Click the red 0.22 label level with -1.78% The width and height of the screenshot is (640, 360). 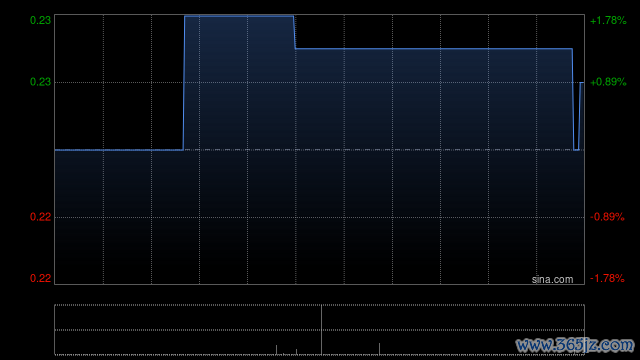tap(40, 278)
